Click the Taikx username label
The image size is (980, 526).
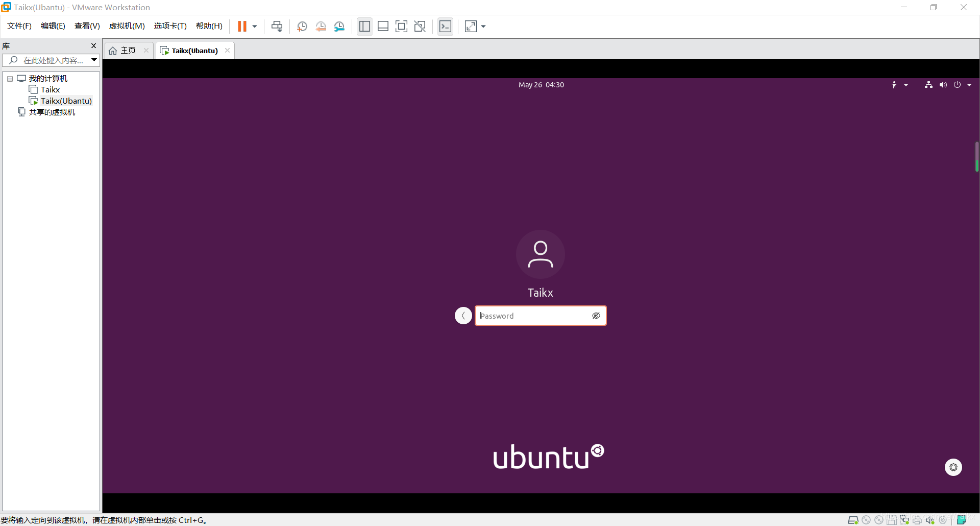541,293
